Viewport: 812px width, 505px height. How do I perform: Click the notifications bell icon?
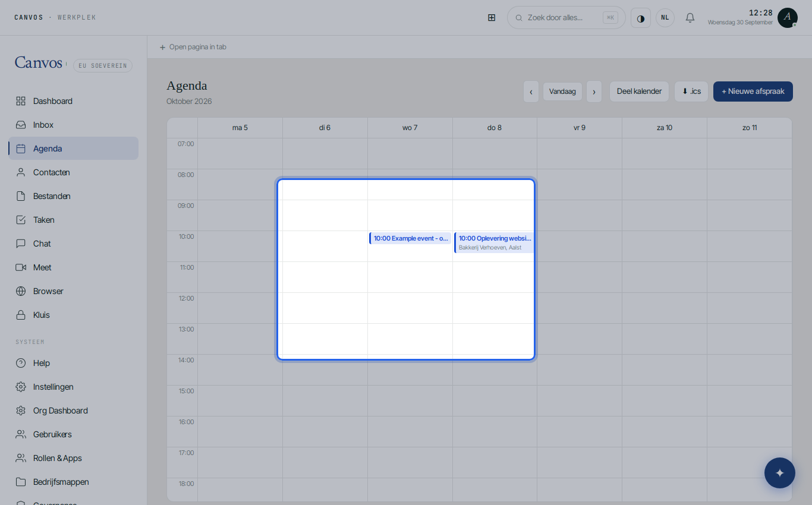coord(690,18)
